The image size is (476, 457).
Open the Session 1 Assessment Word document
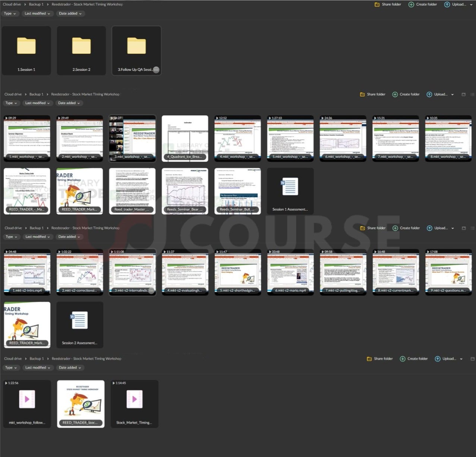(290, 191)
